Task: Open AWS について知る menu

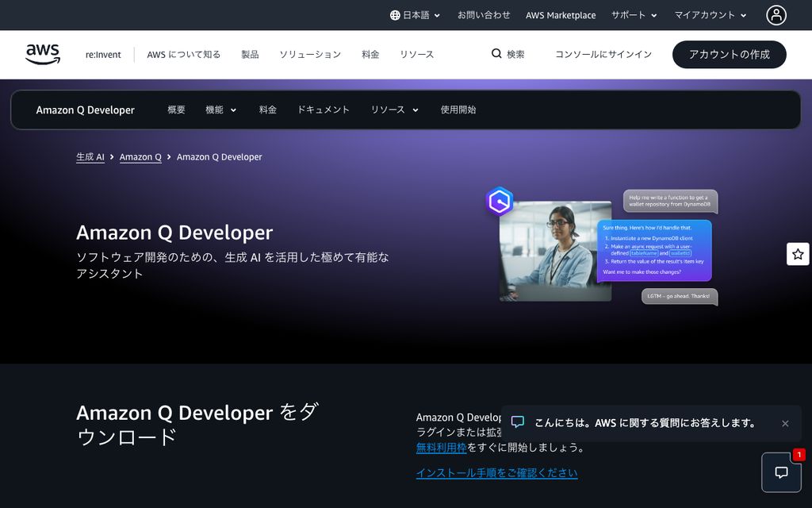Action: click(184, 55)
